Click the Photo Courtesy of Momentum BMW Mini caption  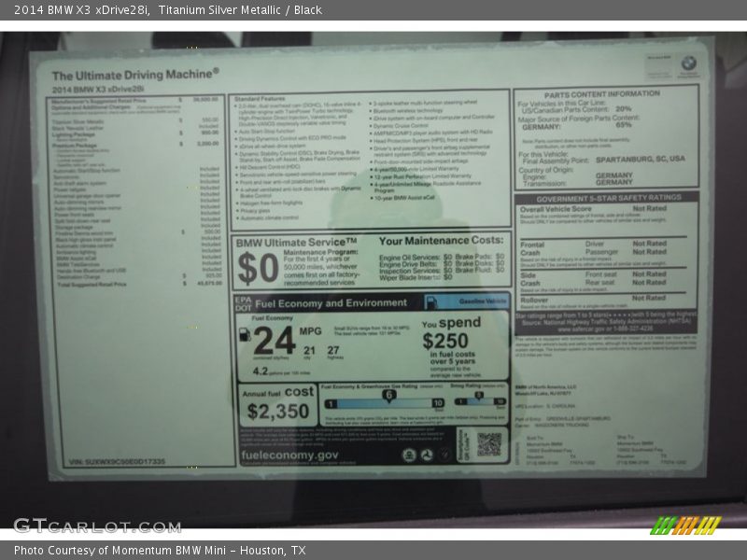pos(160,551)
